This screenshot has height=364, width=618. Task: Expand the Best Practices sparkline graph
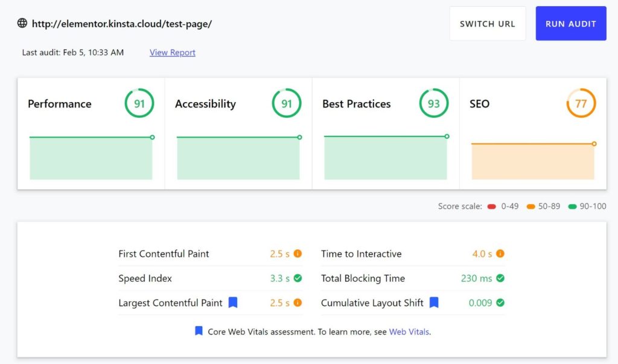384,157
